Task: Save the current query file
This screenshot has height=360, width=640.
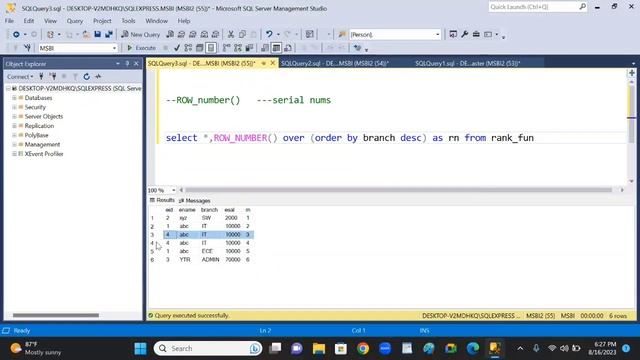Action: tap(98, 34)
